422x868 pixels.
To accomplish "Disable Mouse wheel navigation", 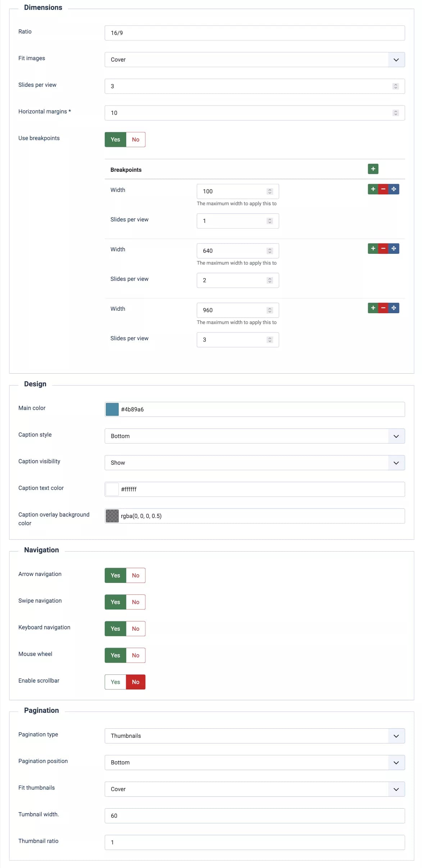I will pos(135,655).
